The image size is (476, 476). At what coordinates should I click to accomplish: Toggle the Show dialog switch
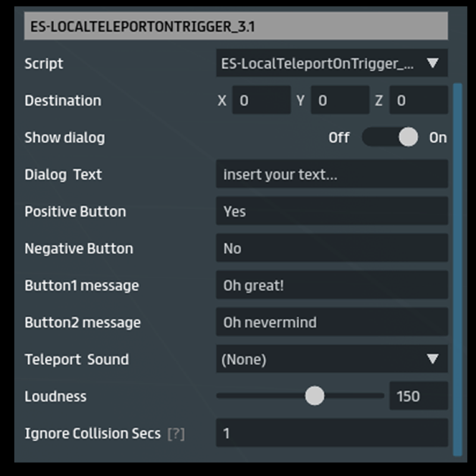pos(390,137)
